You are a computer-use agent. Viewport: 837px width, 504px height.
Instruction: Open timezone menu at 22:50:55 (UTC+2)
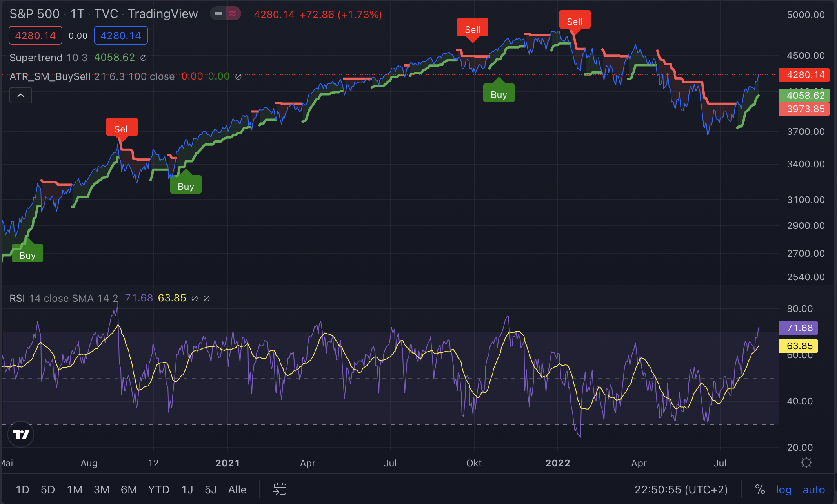pyautogui.click(x=681, y=489)
